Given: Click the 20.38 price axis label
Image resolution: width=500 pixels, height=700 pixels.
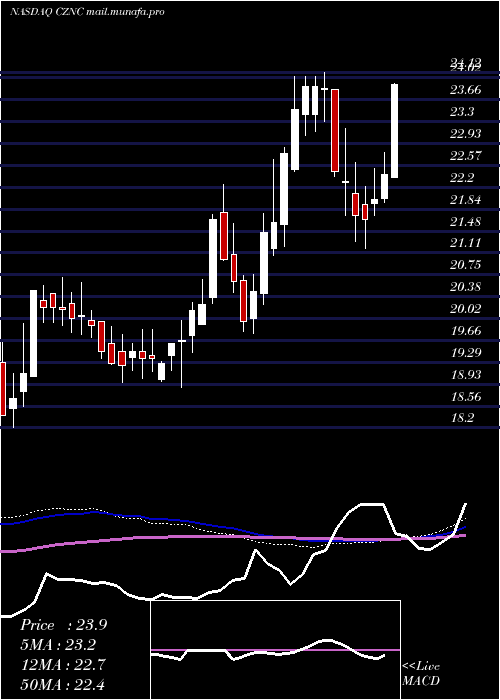Looking at the screenshot, I should tap(465, 287).
